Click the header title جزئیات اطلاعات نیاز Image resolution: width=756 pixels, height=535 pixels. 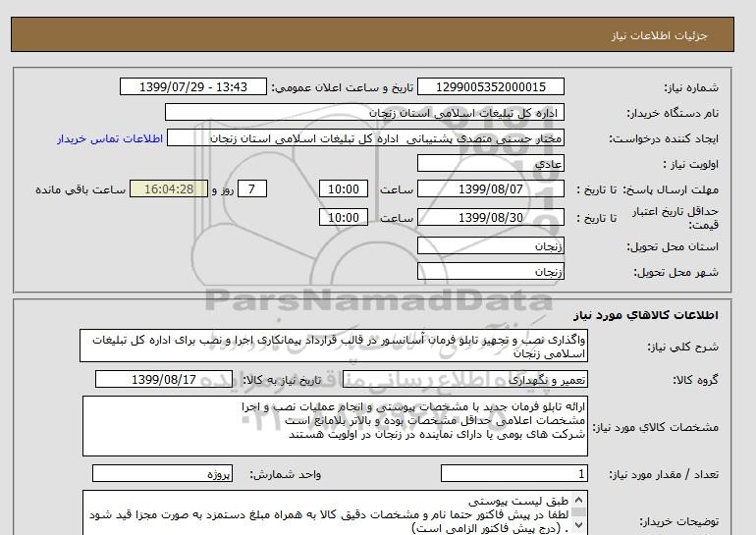point(659,35)
